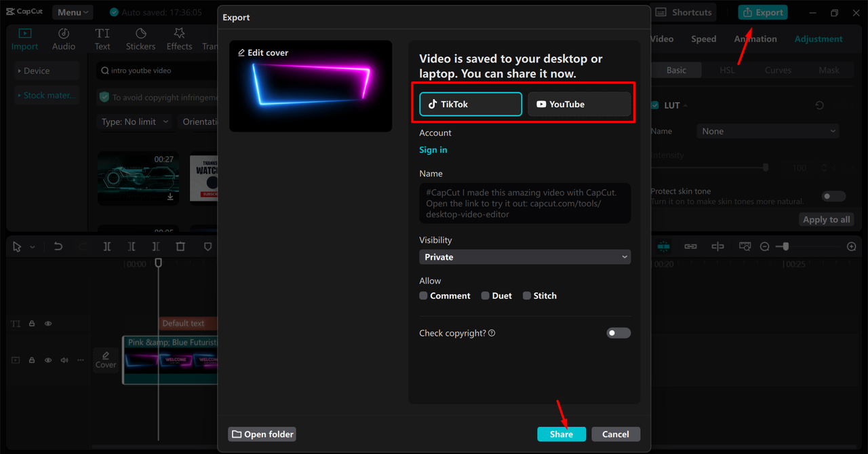868x454 pixels.
Task: Lock the text track
Action: coord(32,324)
